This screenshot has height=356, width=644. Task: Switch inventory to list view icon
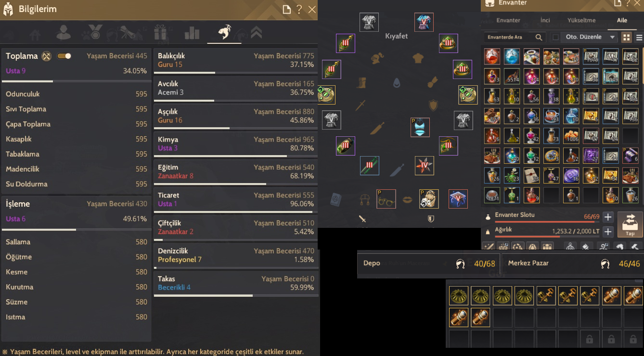(639, 37)
